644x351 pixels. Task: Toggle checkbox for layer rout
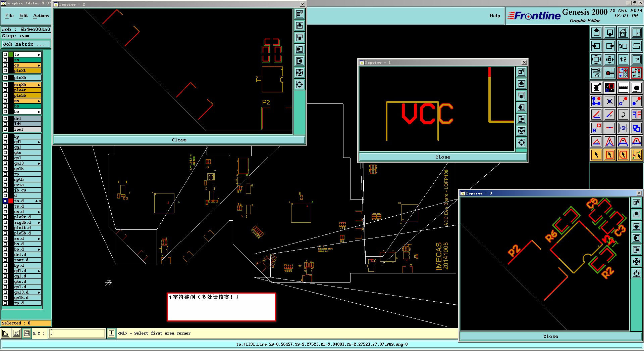tap(5, 129)
